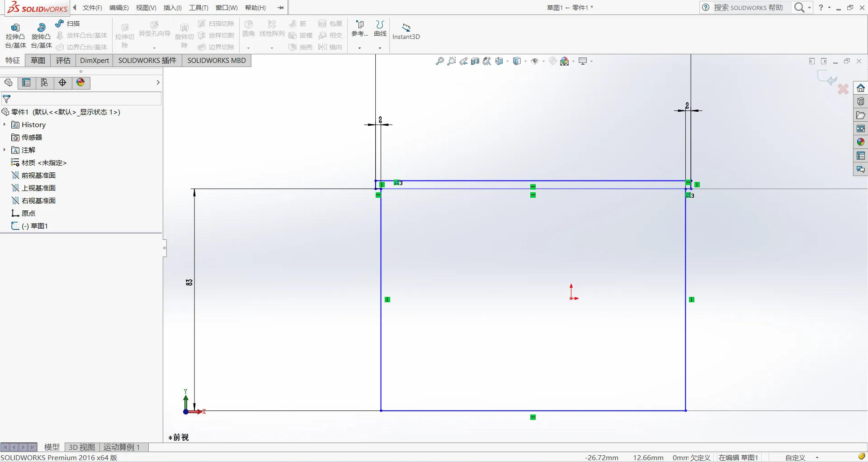The height and width of the screenshot is (462, 868).
Task: Expand the 注解 annotations tree node
Action: 5,150
